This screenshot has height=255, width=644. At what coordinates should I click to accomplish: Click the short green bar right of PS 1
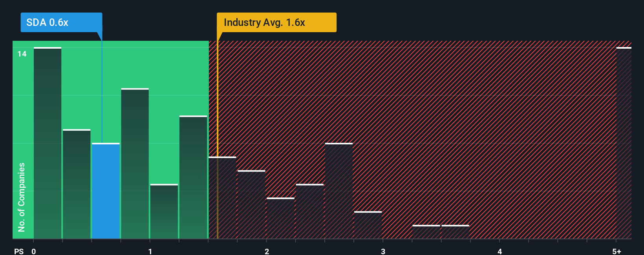tap(164, 211)
